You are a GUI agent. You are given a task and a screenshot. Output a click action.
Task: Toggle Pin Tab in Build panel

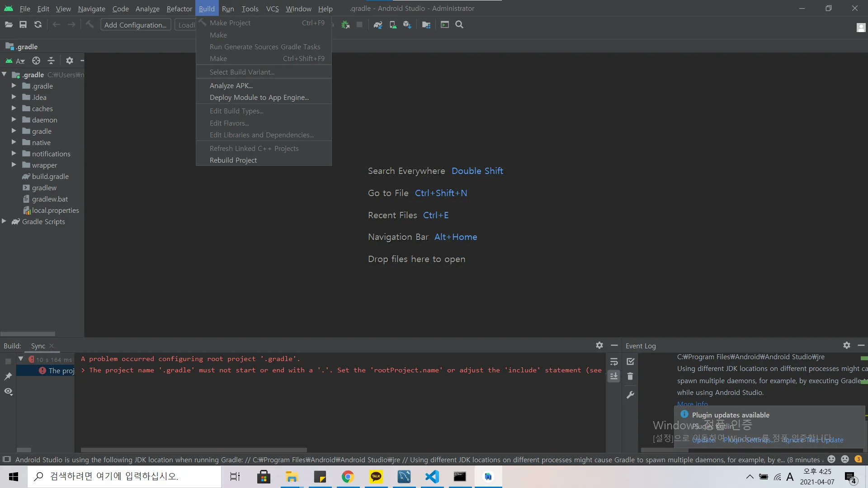[x=8, y=376]
